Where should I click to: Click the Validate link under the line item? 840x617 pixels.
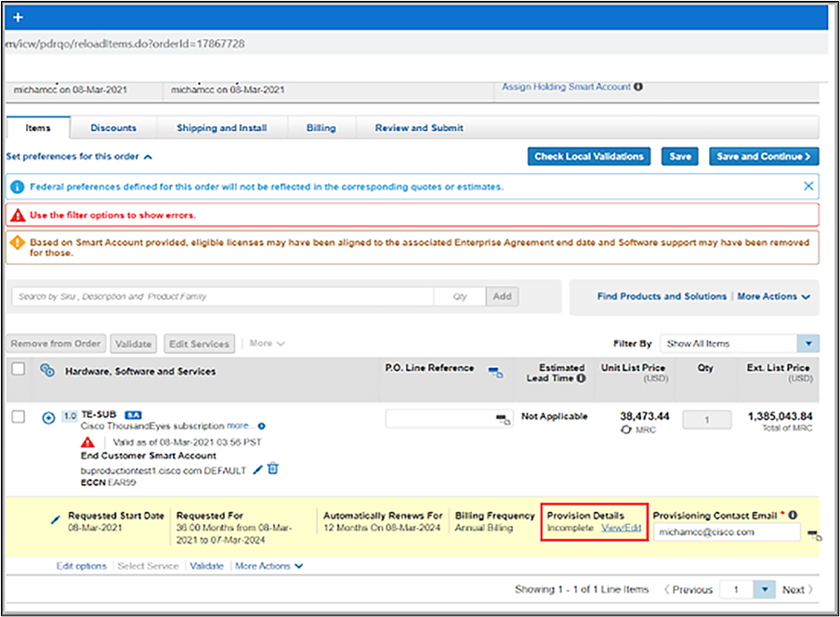coord(207,566)
